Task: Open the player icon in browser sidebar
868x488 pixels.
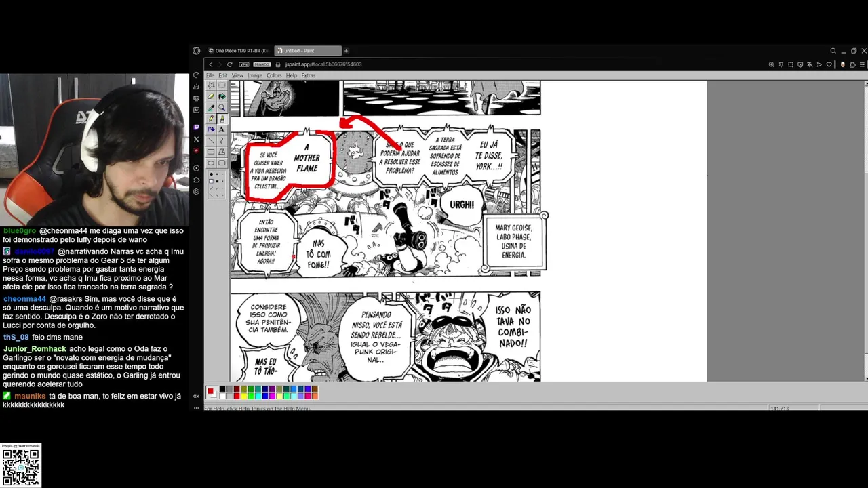Action: point(196,168)
